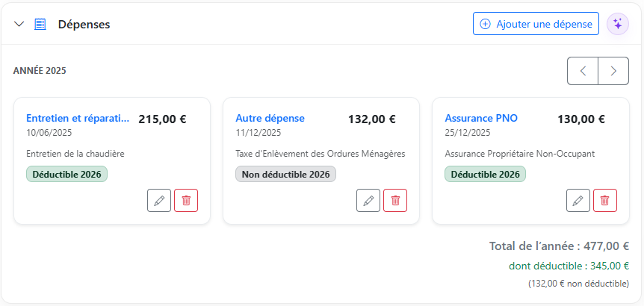The width and height of the screenshot is (644, 306).
Task: Click Assurance Propriétaire Non-Occupant description
Action: (x=519, y=154)
